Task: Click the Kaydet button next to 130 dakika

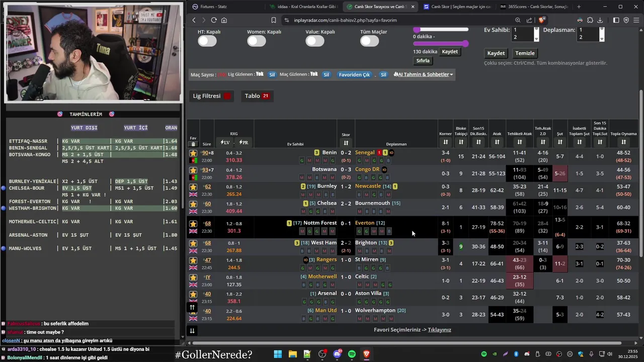Action: (x=450, y=52)
